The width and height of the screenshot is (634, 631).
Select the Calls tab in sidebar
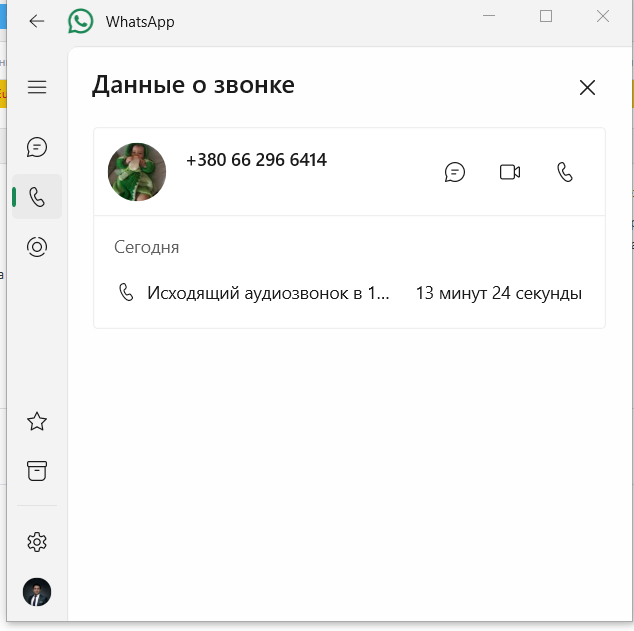[37, 197]
